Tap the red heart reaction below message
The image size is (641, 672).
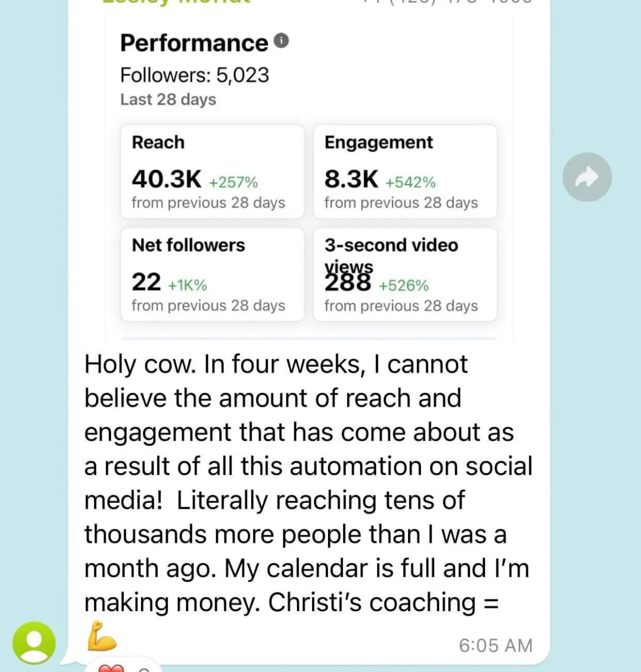click(x=112, y=667)
